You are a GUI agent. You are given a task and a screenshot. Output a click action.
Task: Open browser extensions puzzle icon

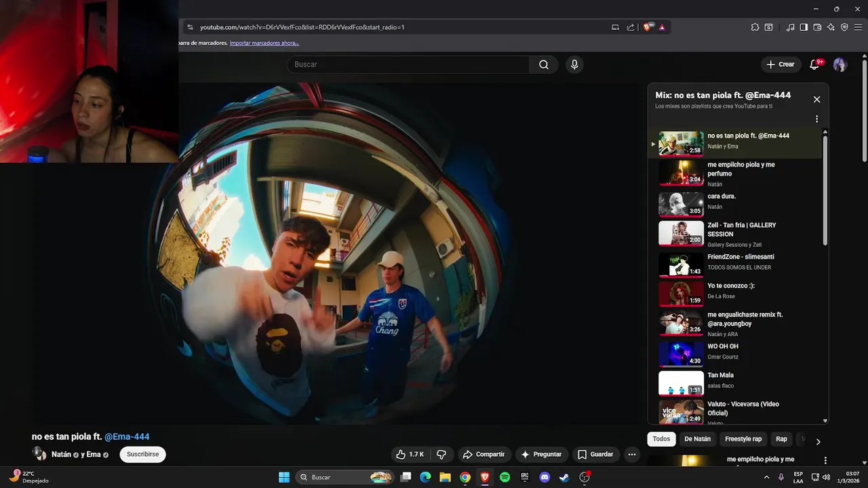[x=755, y=27]
